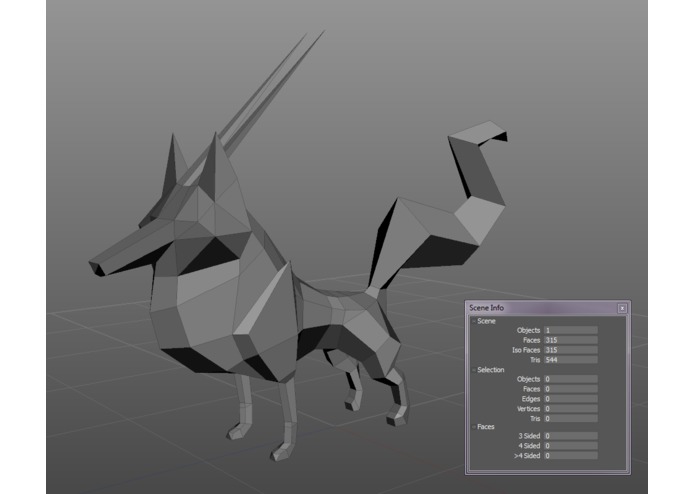Click the Selection Vertices value field
Viewport: 695px width, 494px height.
570,408
